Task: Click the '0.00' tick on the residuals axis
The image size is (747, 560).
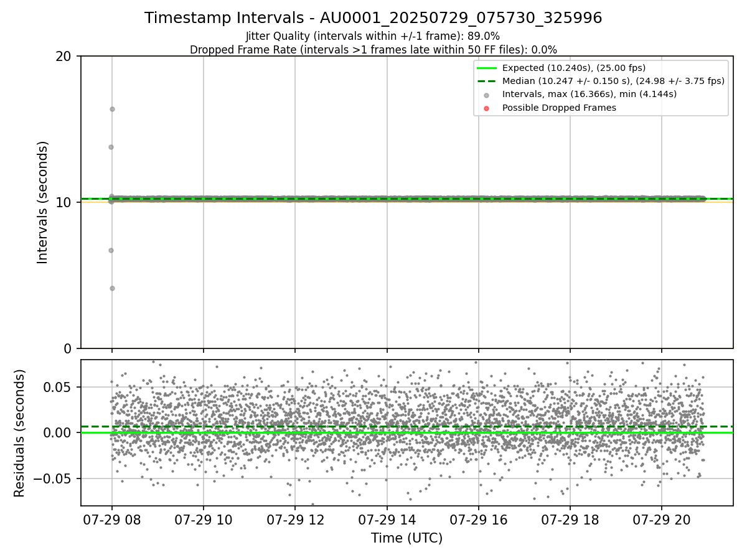Action: point(60,432)
